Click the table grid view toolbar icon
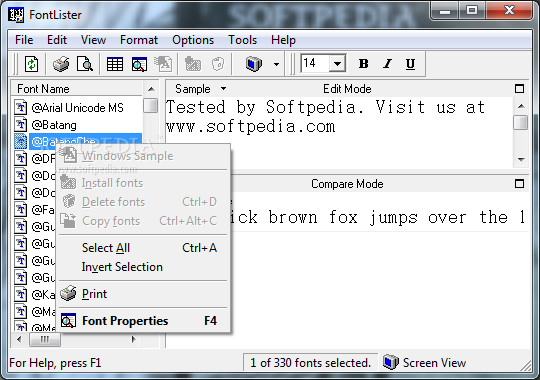The image size is (540, 380). (115, 64)
